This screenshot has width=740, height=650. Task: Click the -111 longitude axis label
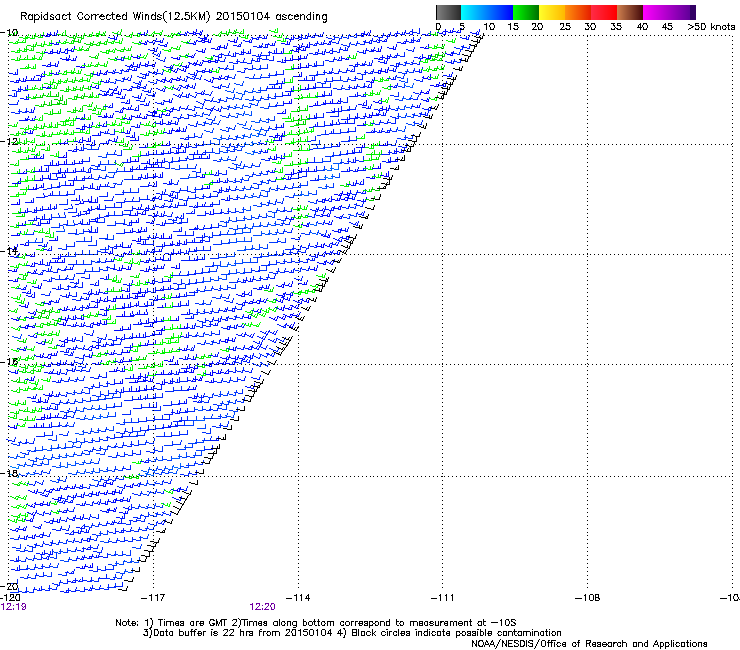443,598
